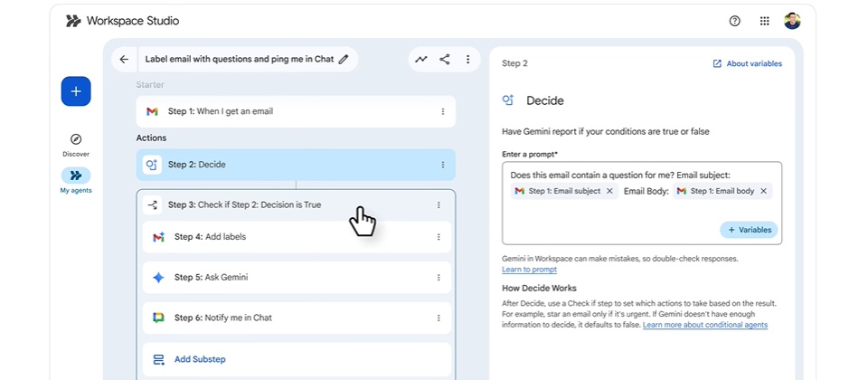Open Step 2: Decide options menu
Viewport: 868px width, 380px height.
pos(442,165)
